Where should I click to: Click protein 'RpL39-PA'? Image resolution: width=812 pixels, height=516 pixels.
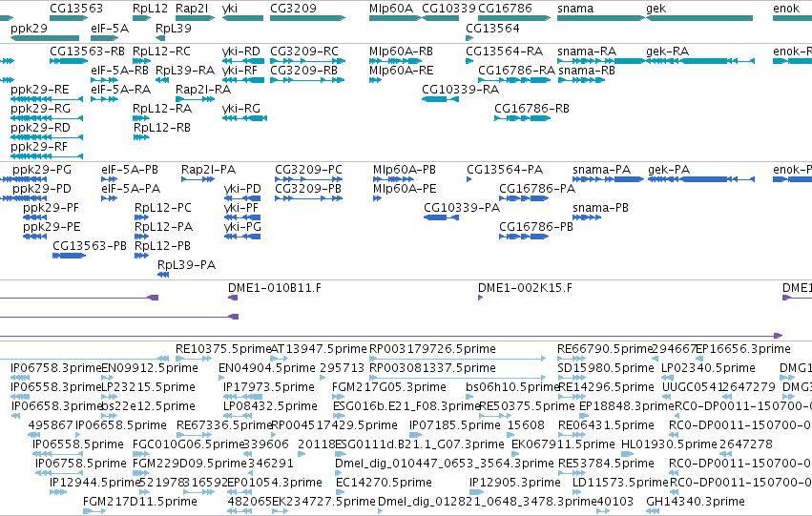click(x=186, y=265)
